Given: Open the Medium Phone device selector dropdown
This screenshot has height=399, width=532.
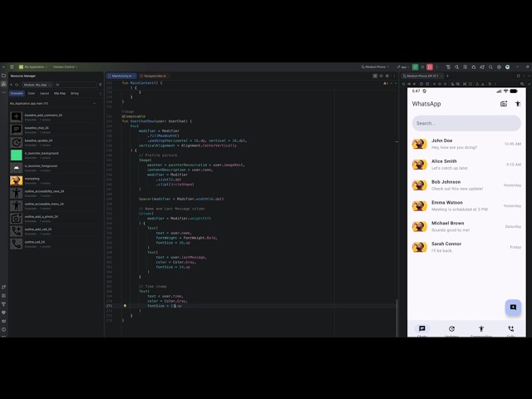Looking at the screenshot, I should (x=375, y=66).
